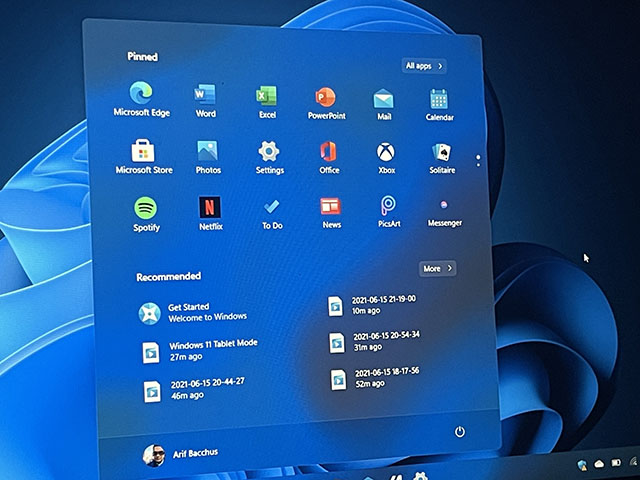Click the power button icon
Viewport: 640px width, 480px height.
[x=460, y=431]
